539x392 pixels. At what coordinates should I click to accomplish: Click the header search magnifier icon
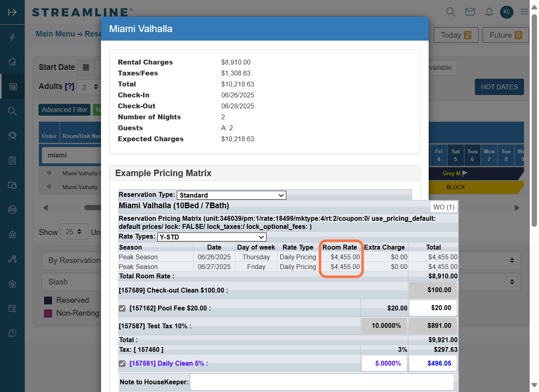click(451, 12)
